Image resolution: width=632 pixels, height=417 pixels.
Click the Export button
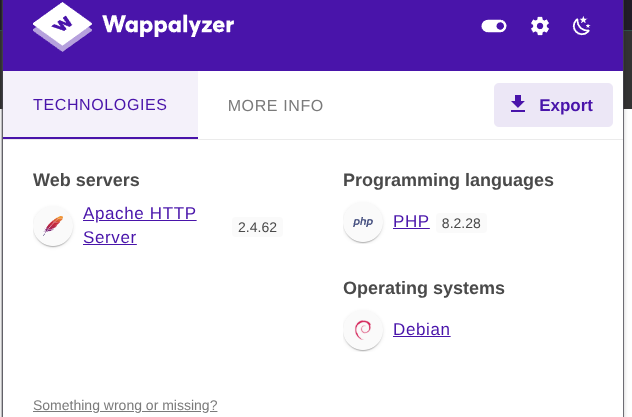(x=553, y=105)
